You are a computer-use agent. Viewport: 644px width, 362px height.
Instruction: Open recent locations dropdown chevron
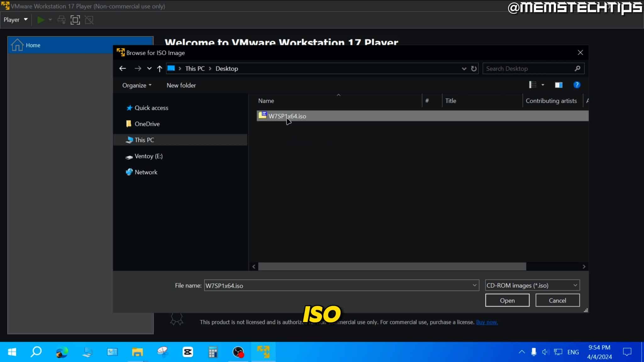coord(149,69)
